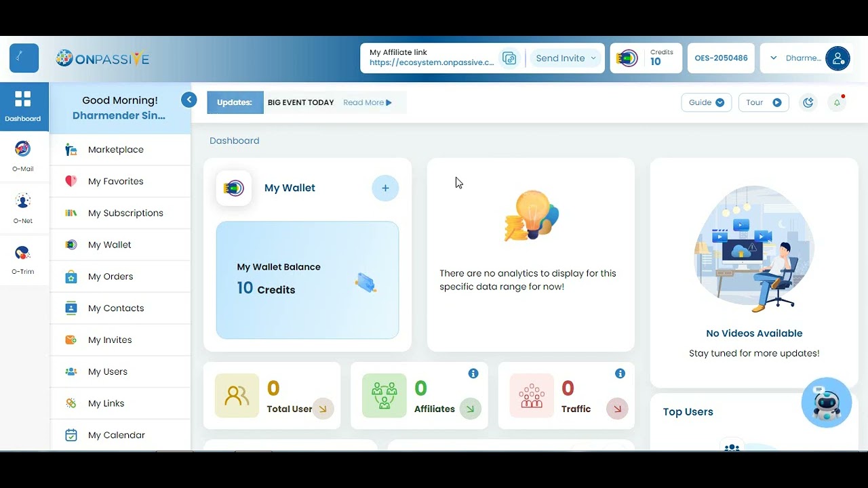Open My Calendar in the side menu
This screenshot has width=868, height=488.
pos(121,435)
